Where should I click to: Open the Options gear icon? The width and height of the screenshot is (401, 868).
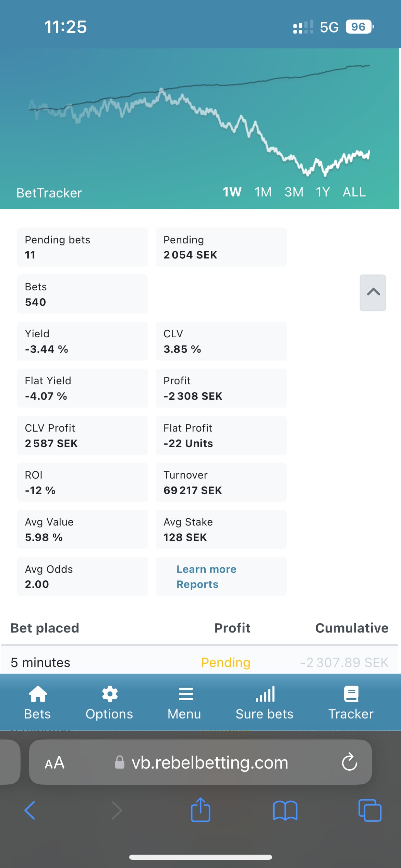(x=110, y=694)
